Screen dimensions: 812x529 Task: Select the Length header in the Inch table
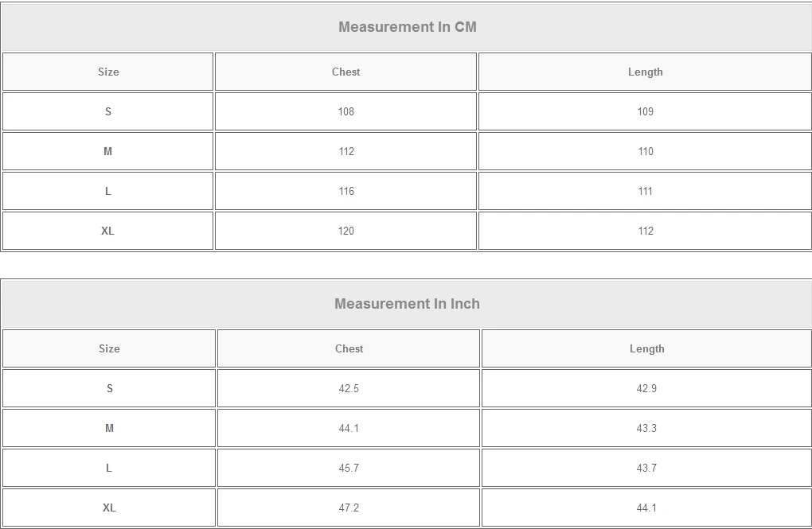click(646, 348)
